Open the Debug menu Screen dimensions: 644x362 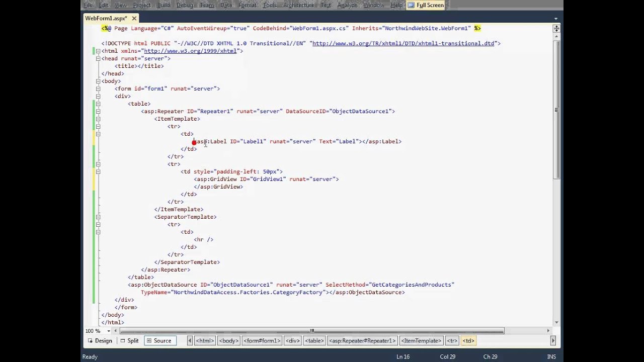185,5
